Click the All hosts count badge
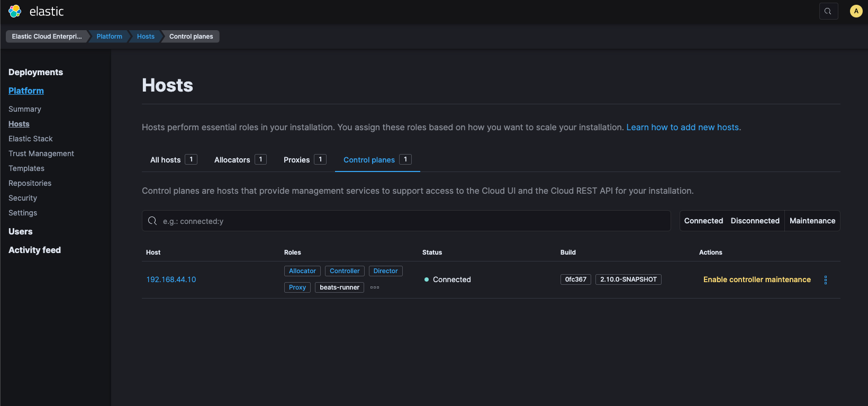Viewport: 868px width, 406px height. pyautogui.click(x=191, y=159)
